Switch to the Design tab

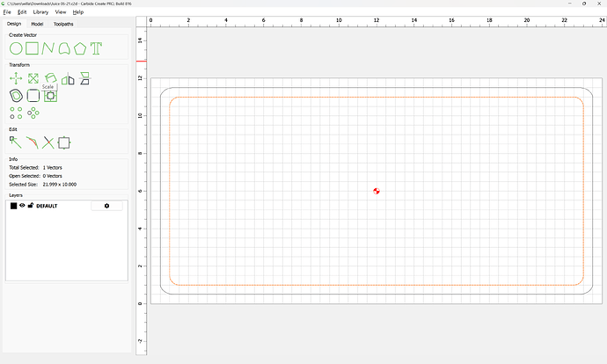pos(14,24)
